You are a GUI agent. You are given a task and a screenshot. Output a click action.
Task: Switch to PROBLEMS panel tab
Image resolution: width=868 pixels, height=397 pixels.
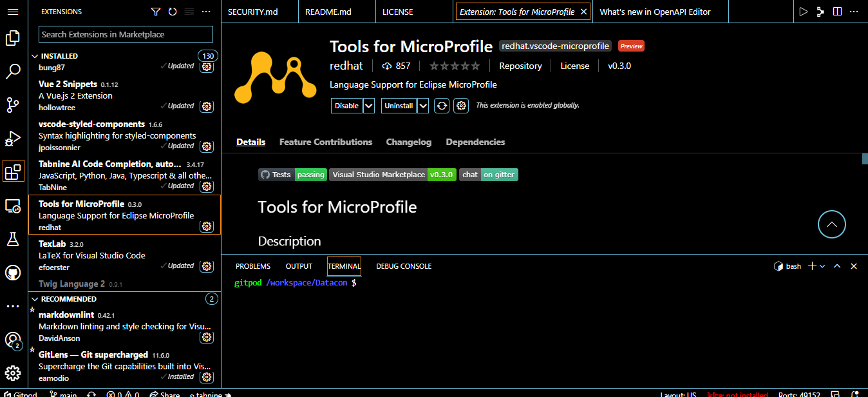coord(253,266)
